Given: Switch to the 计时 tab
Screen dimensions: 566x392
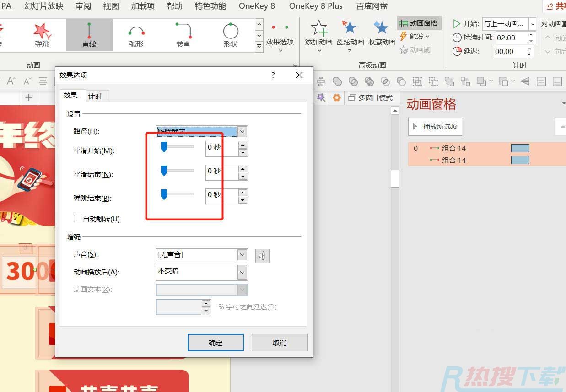Looking at the screenshot, I should (x=96, y=96).
